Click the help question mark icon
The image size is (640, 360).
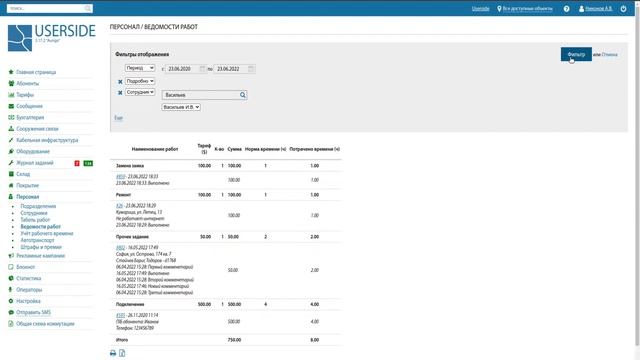click(x=567, y=9)
